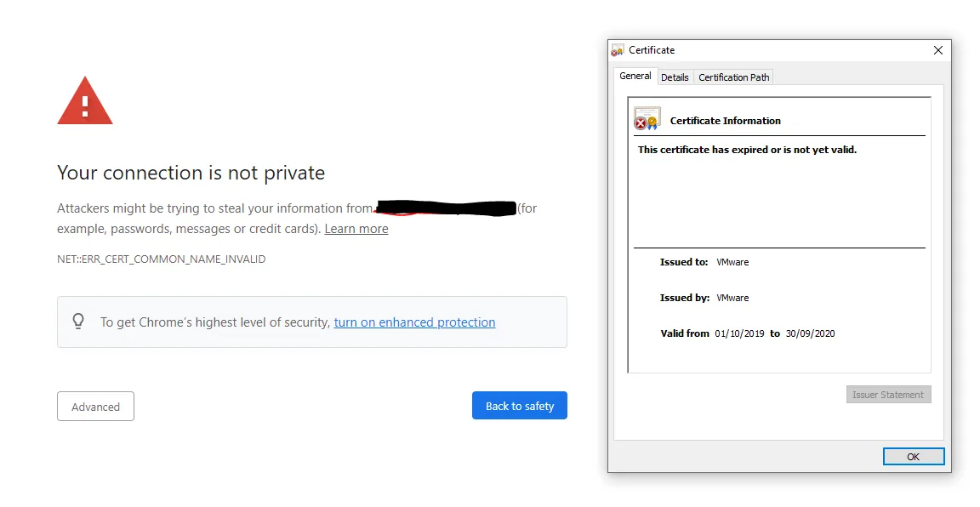
Task: Click the Your connection is not private heading
Action: point(191,173)
